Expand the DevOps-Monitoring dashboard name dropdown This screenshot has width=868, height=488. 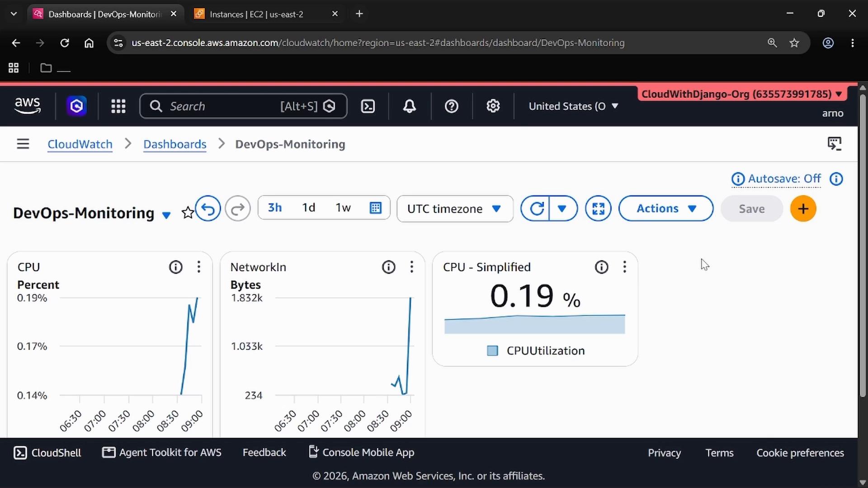166,215
